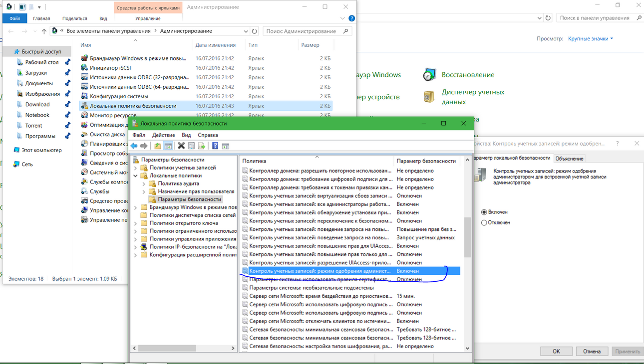Expand Политика аудита tree node
The height and width of the screenshot is (364, 644).
144,183
